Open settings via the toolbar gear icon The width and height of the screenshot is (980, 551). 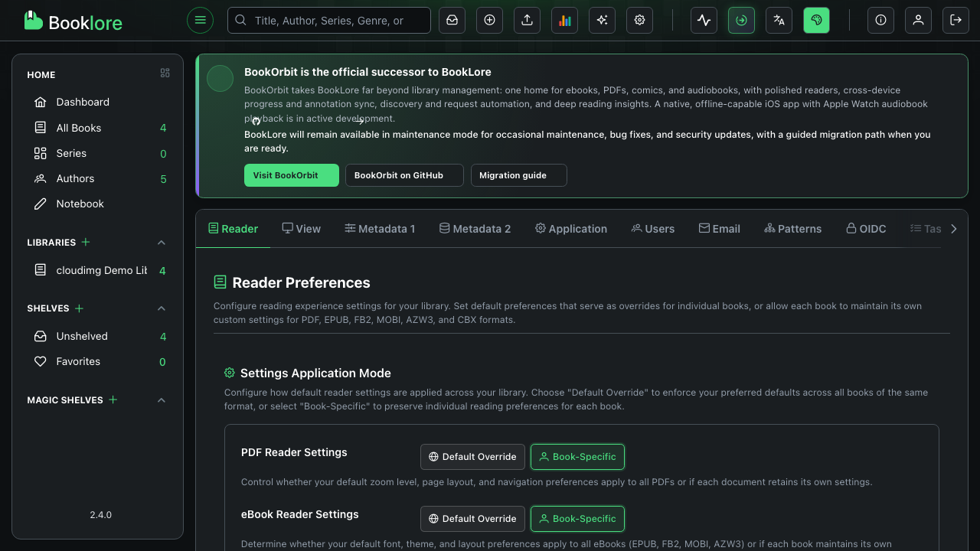tap(639, 20)
